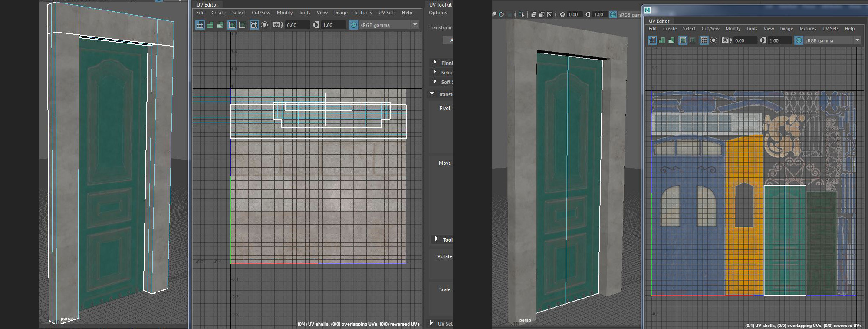Open View menu in right UV Editor
This screenshot has height=329, width=868.
click(x=769, y=29)
